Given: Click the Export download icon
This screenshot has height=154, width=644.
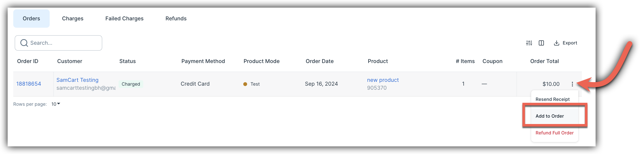Looking at the screenshot, I should [x=557, y=43].
